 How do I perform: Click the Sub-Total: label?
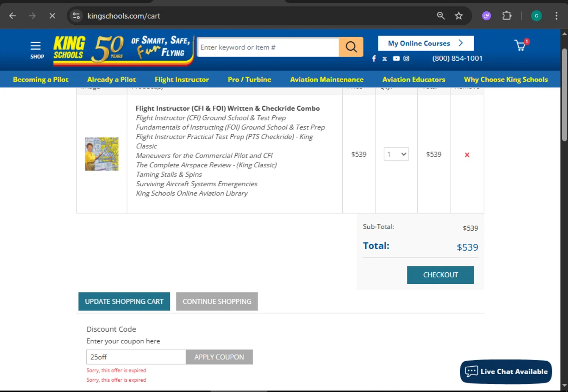(x=378, y=226)
